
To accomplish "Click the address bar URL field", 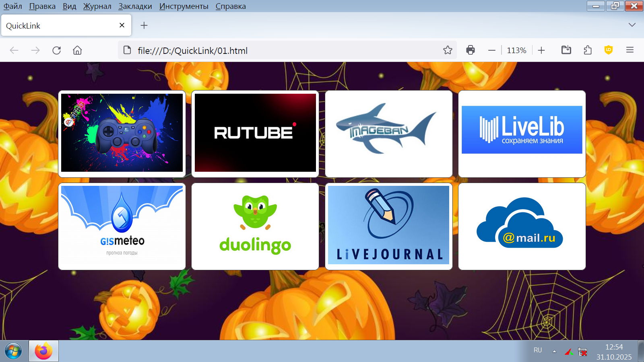I will pos(282,50).
